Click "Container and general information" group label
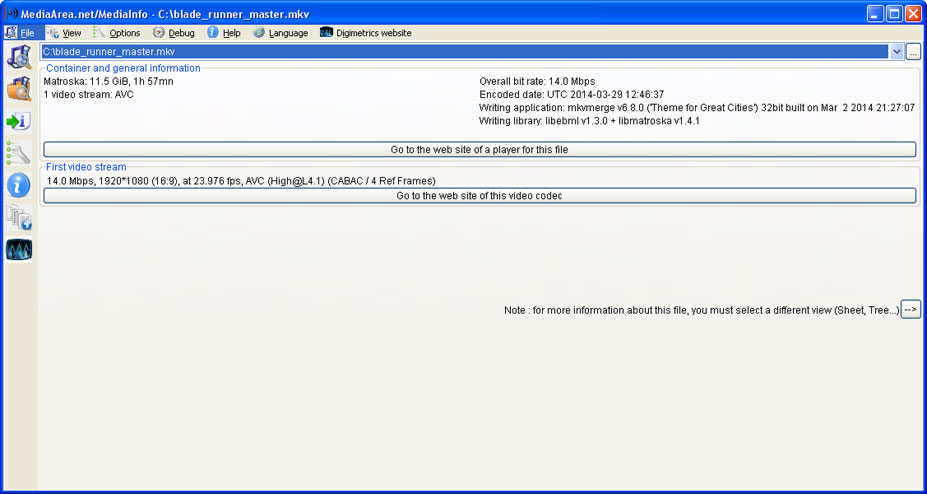The image size is (927, 494). pyautogui.click(x=124, y=69)
